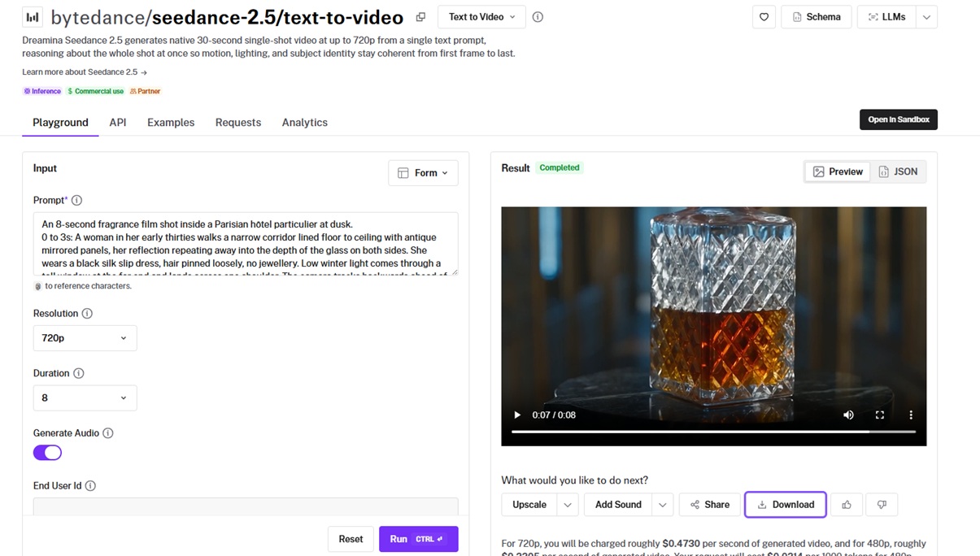Open the model info circle icon beside Text to Video
Image resolution: width=980 pixels, height=556 pixels.
pyautogui.click(x=538, y=17)
